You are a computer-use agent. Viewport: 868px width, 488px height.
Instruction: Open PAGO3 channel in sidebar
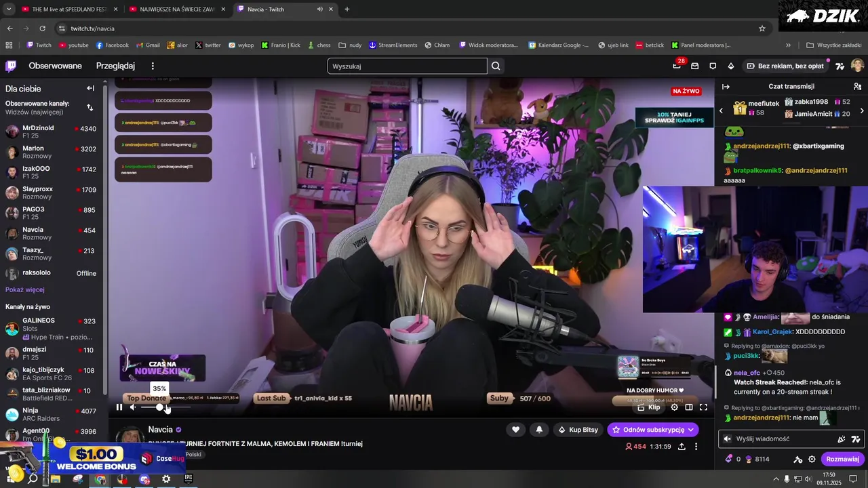pos(51,213)
